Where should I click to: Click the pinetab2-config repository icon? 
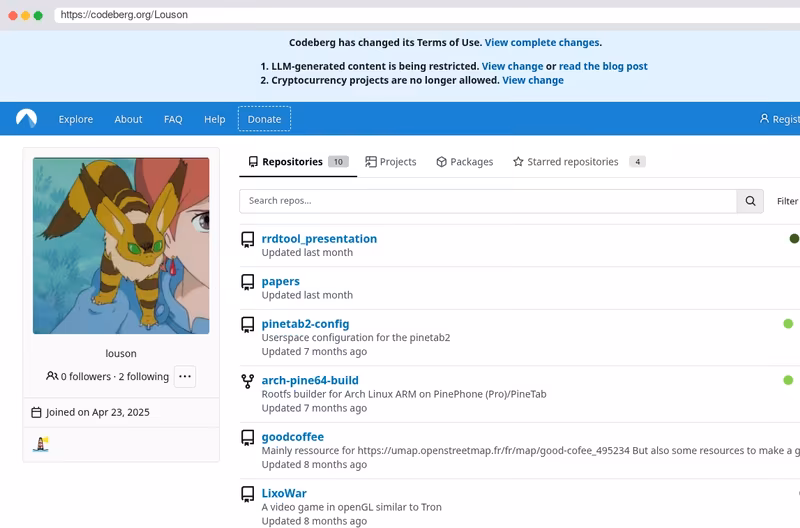click(248, 325)
